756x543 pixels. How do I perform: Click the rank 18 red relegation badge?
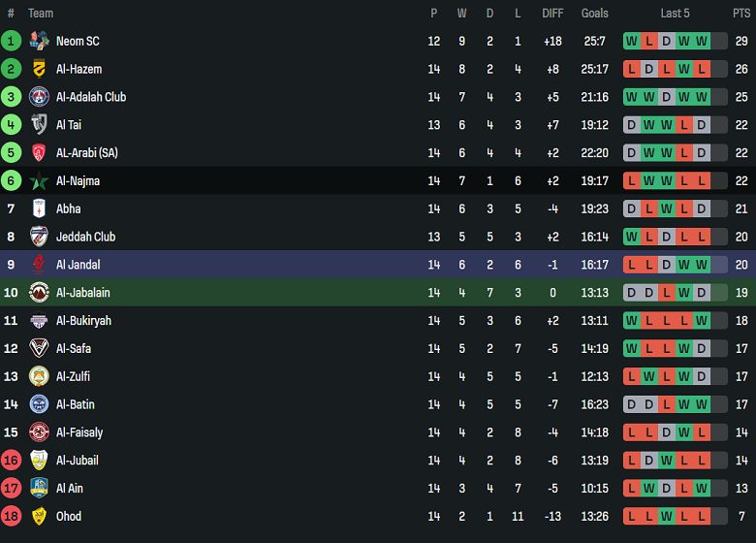[11, 516]
